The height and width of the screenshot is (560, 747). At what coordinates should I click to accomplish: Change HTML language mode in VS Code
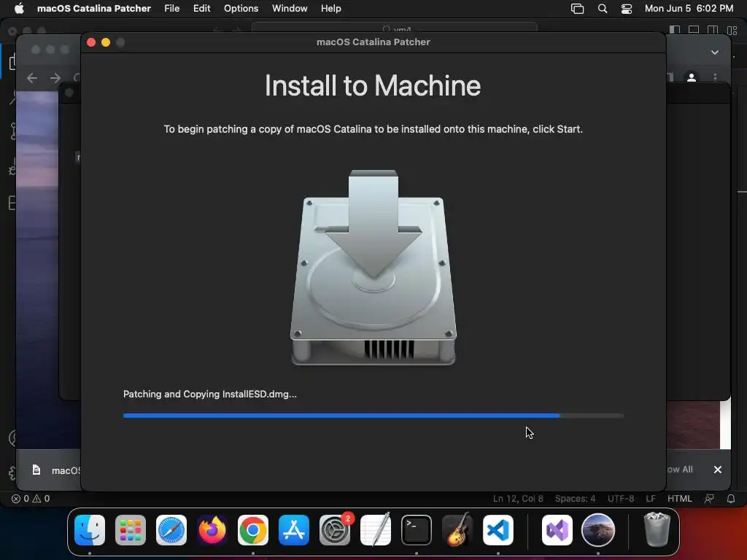(x=679, y=499)
